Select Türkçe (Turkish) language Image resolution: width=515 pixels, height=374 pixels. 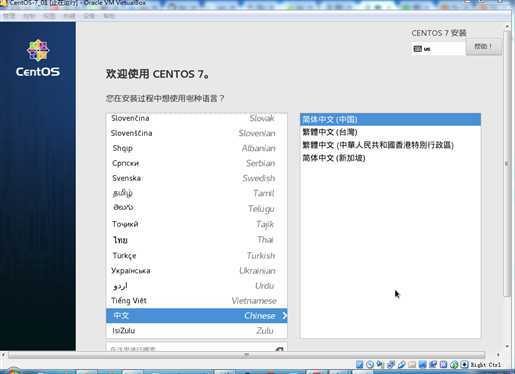click(196, 255)
